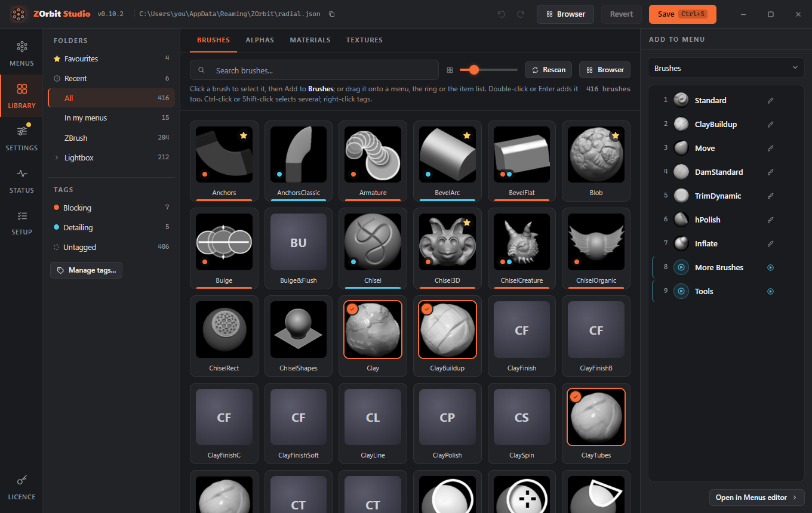Toggle favourite star on Anchors brush
Image resolution: width=812 pixels, height=513 pixels.
click(x=243, y=136)
